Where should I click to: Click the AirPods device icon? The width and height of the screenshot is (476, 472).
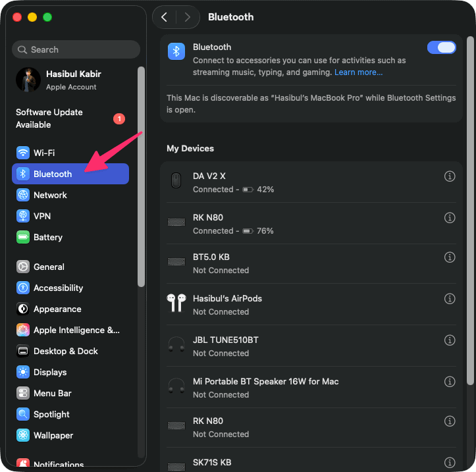[176, 303]
